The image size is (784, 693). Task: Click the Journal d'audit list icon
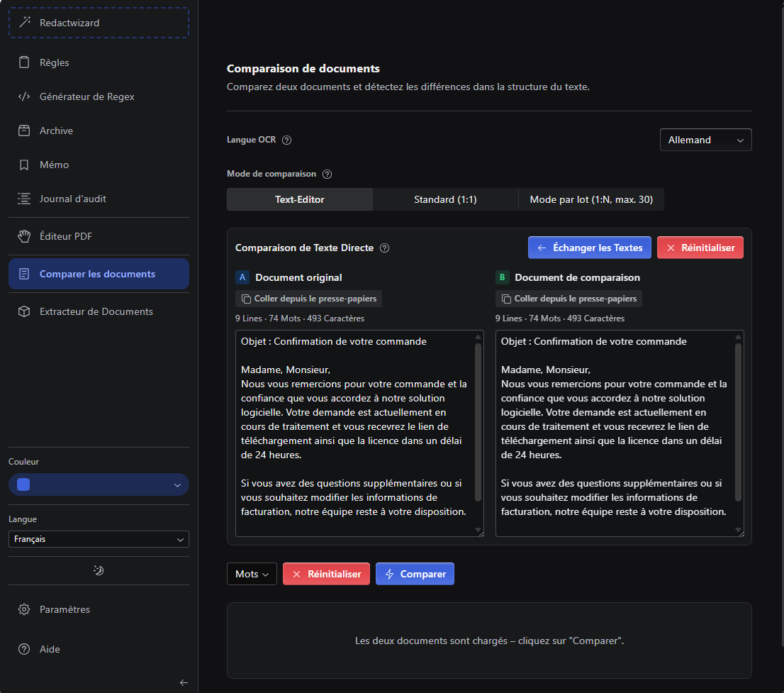pyautogui.click(x=24, y=199)
